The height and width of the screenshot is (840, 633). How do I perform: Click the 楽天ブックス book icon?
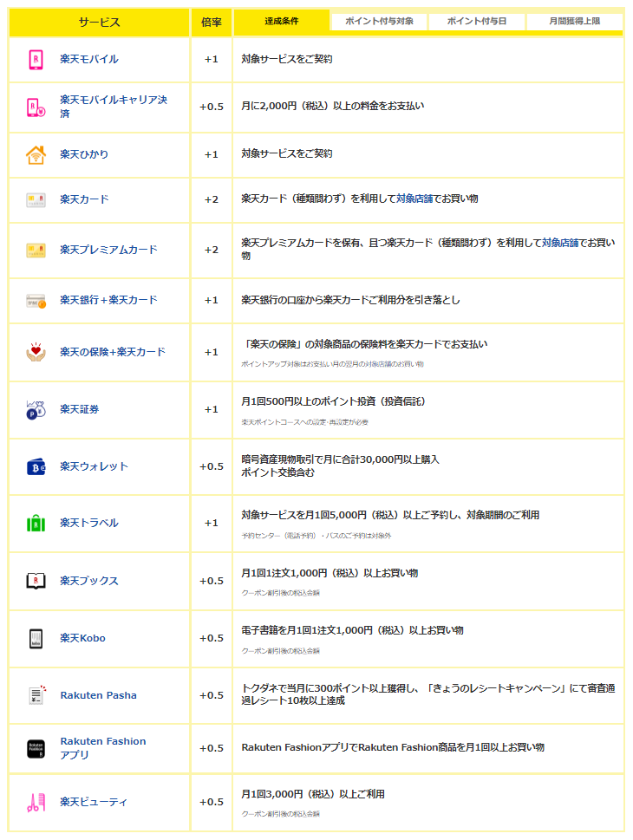pos(36,581)
